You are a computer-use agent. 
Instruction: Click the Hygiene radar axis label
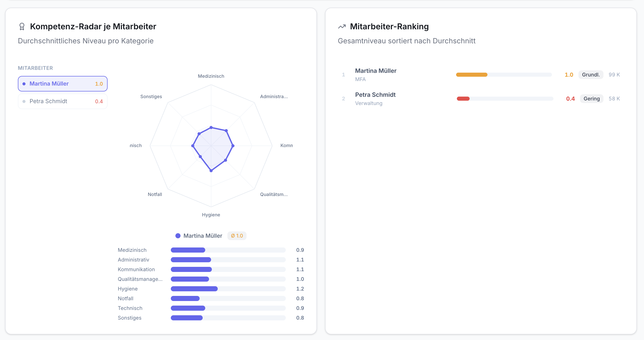pyautogui.click(x=211, y=215)
